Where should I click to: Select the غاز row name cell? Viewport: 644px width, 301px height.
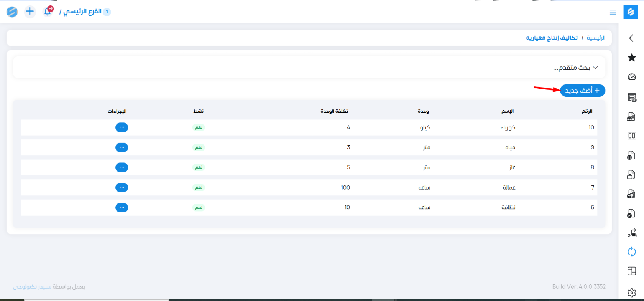point(512,167)
